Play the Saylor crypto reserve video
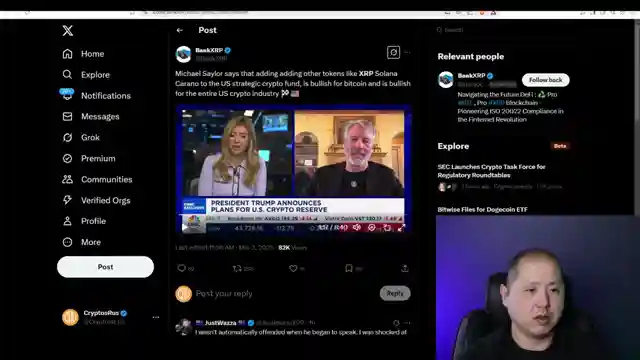The image size is (640, 360). pyautogui.click(x=293, y=169)
